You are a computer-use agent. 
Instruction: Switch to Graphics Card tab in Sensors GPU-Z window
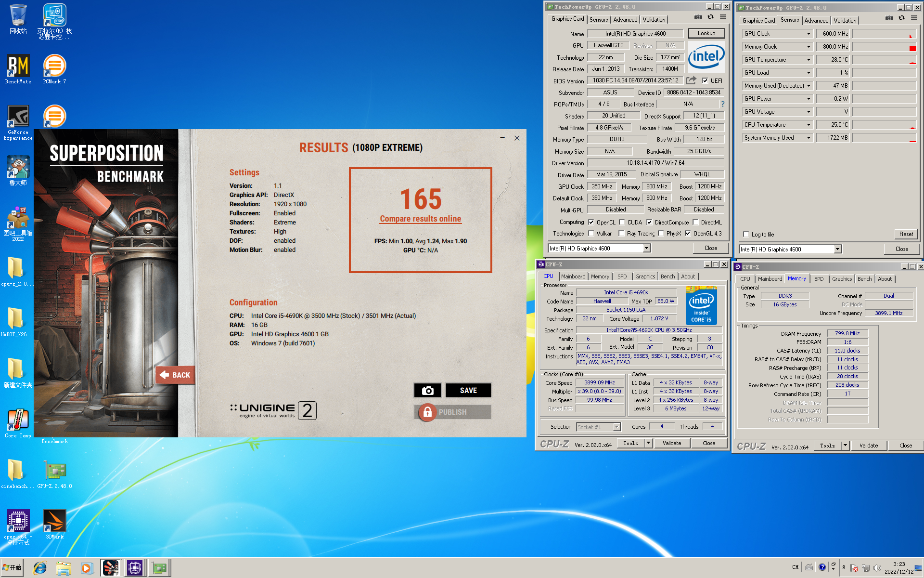(x=758, y=21)
